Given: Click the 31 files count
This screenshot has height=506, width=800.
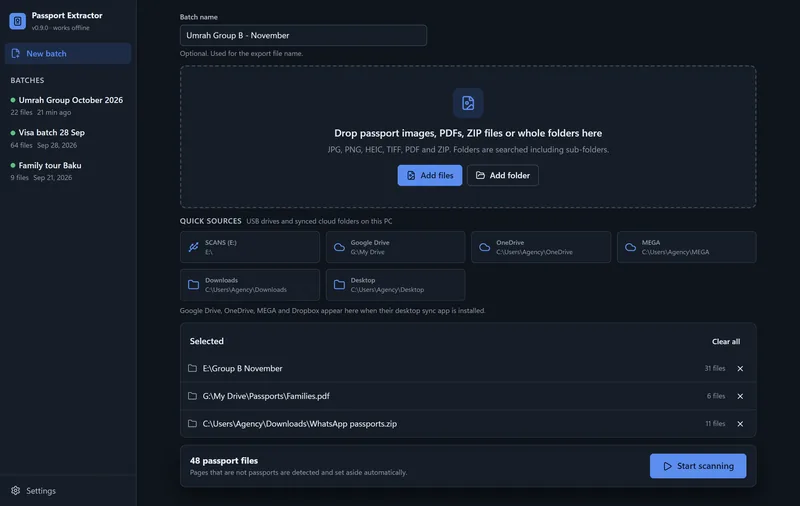Looking at the screenshot, I should click(x=715, y=368).
